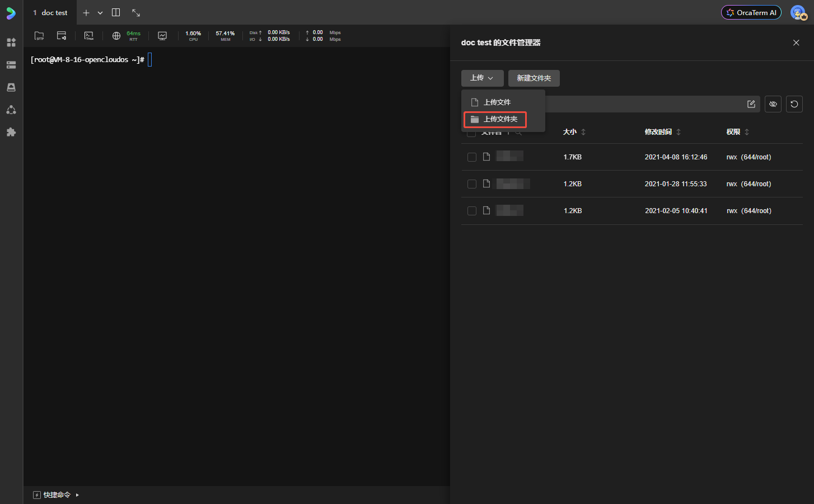Click the Tmux session icon
814x504 pixels.
click(x=89, y=36)
